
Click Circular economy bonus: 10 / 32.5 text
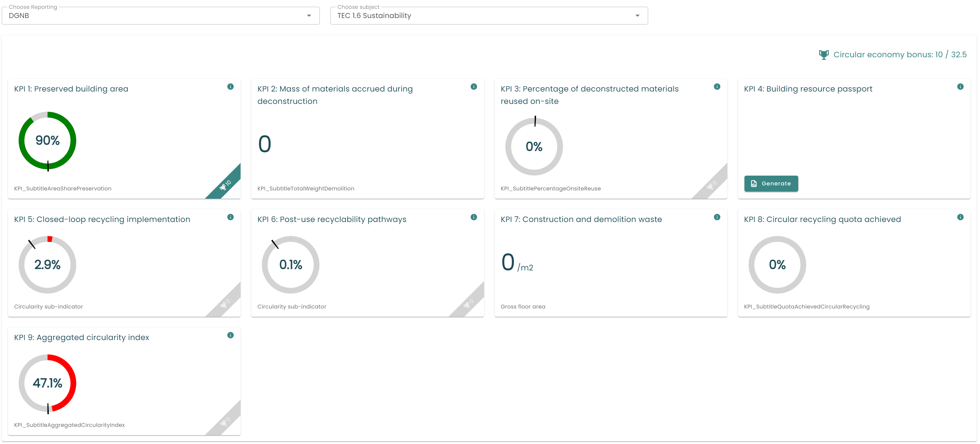(900, 55)
